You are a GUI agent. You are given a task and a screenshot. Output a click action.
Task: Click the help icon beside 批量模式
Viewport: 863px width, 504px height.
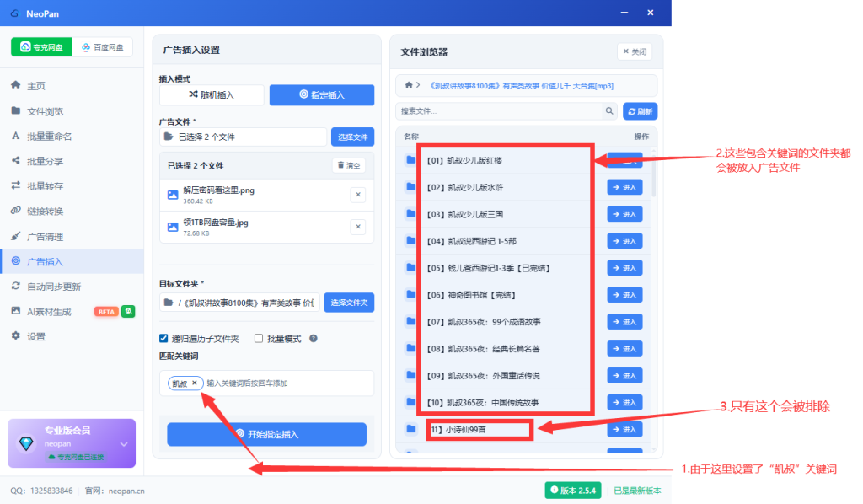pyautogui.click(x=314, y=338)
